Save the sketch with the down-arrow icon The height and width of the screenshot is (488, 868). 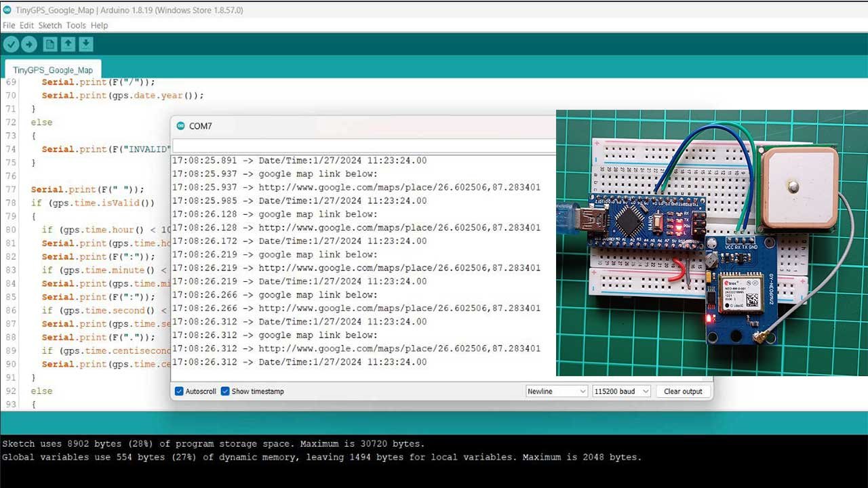point(85,45)
